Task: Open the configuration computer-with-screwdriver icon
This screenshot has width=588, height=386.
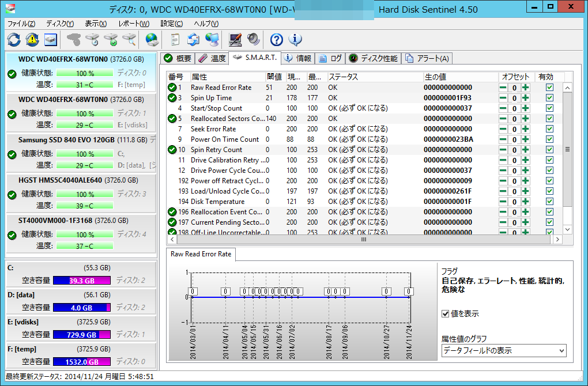Action: point(235,39)
